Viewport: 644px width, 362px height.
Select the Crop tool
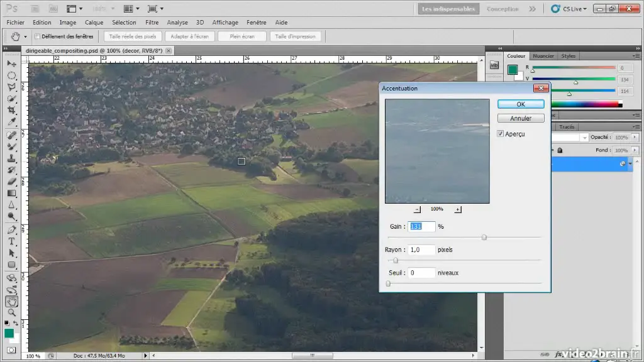click(11, 111)
